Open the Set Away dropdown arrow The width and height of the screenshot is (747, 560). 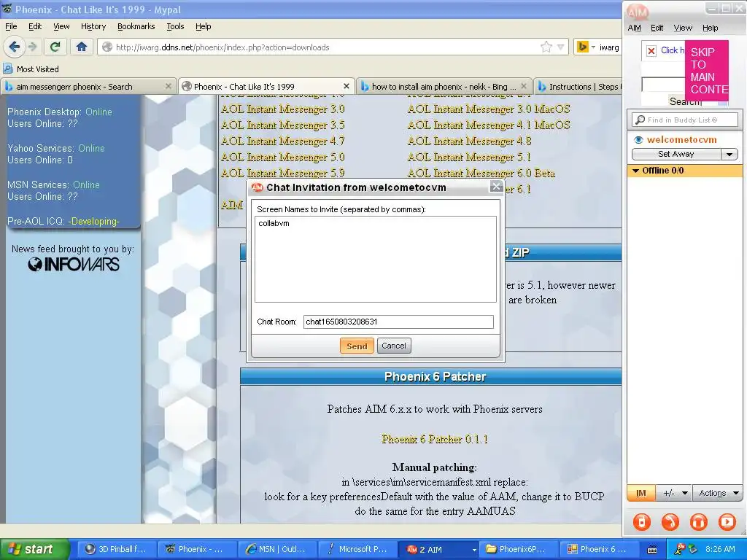[x=729, y=155]
